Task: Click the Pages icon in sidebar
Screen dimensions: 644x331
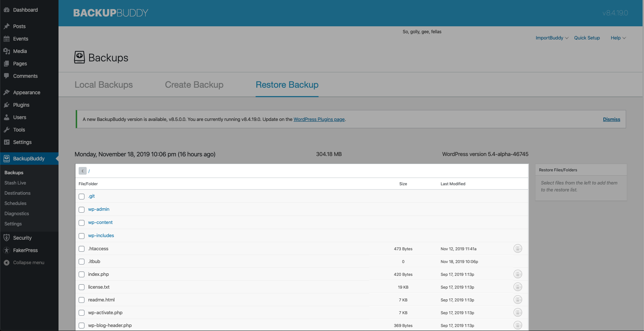Action: pos(7,64)
